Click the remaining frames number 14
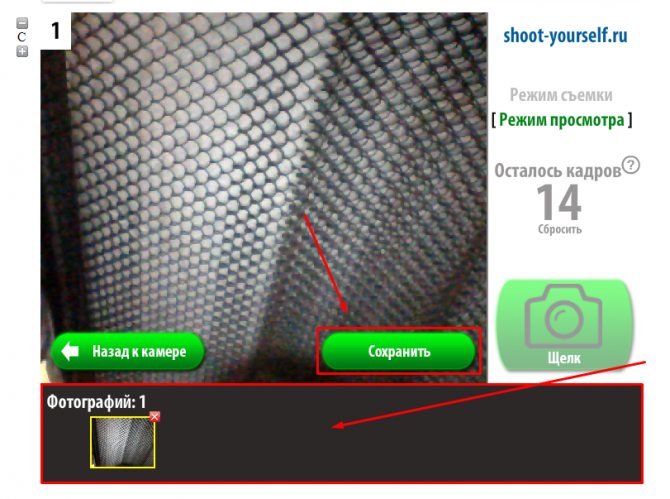 point(559,202)
